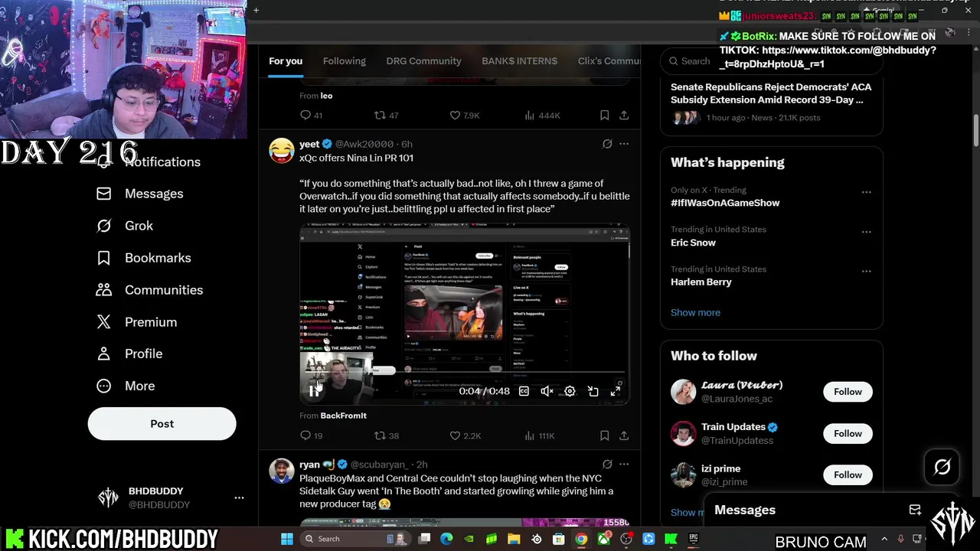The image size is (980, 551).
Task: Open Premium in the sidebar
Action: pos(136,322)
